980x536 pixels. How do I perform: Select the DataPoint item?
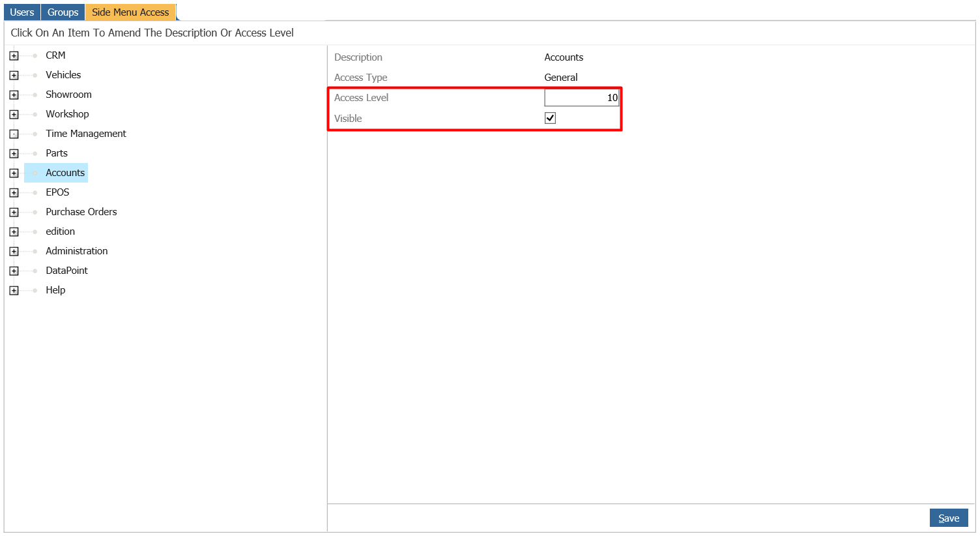click(x=66, y=270)
